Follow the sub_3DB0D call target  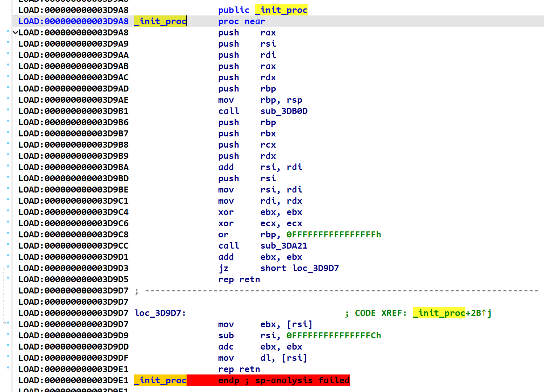click(x=284, y=111)
